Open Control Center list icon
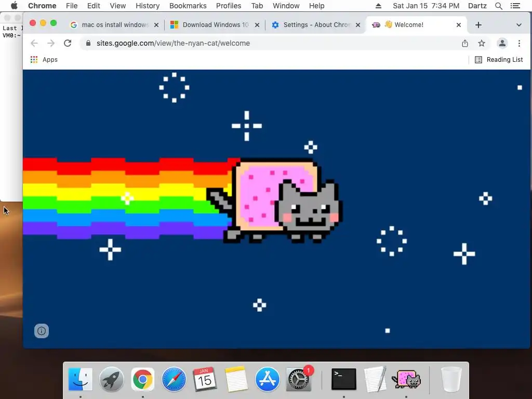 click(x=515, y=6)
